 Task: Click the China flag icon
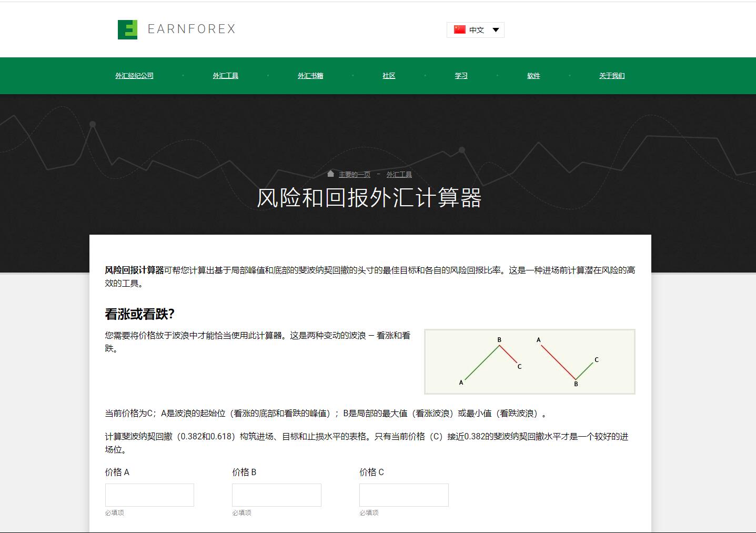point(460,29)
